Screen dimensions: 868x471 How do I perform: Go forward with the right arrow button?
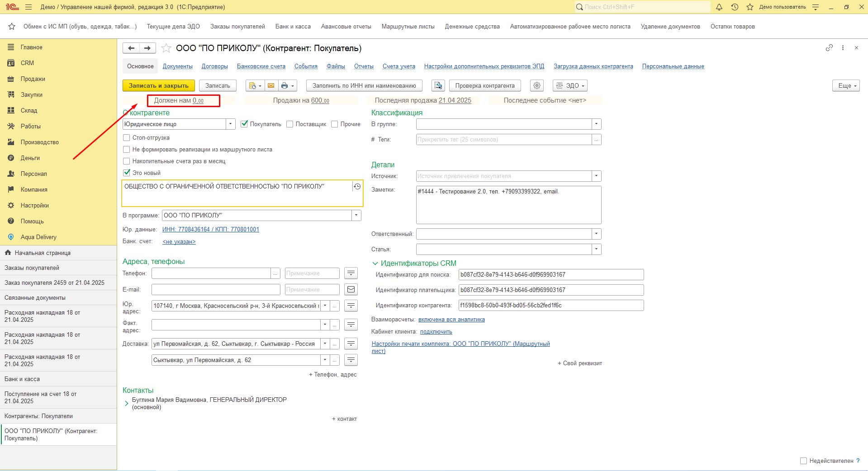click(147, 48)
